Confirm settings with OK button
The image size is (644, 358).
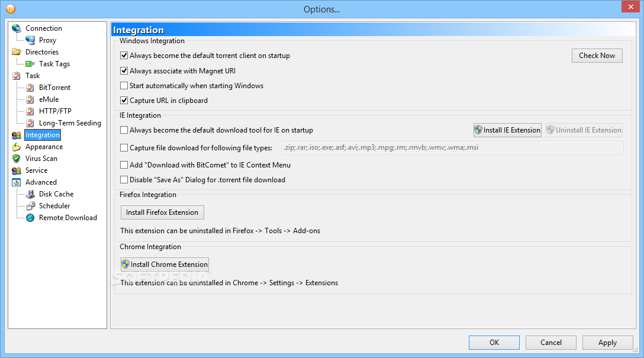[494, 343]
